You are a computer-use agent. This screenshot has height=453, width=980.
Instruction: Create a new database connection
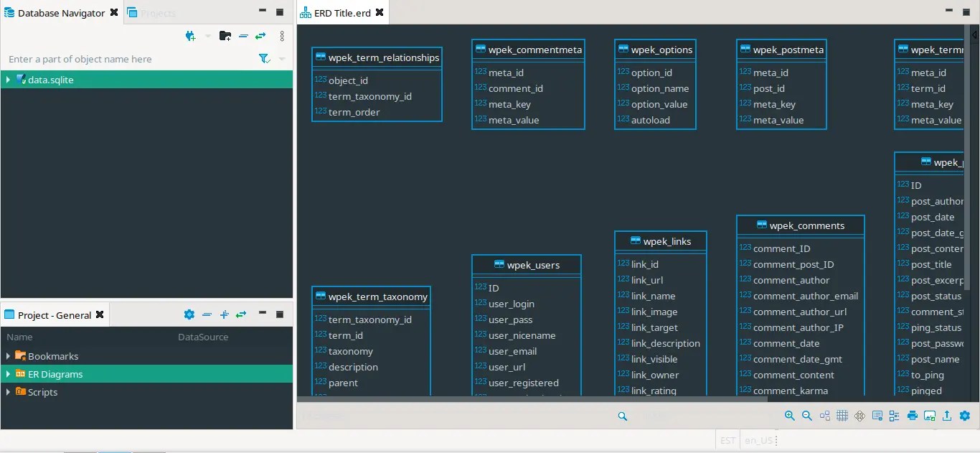pyautogui.click(x=189, y=36)
